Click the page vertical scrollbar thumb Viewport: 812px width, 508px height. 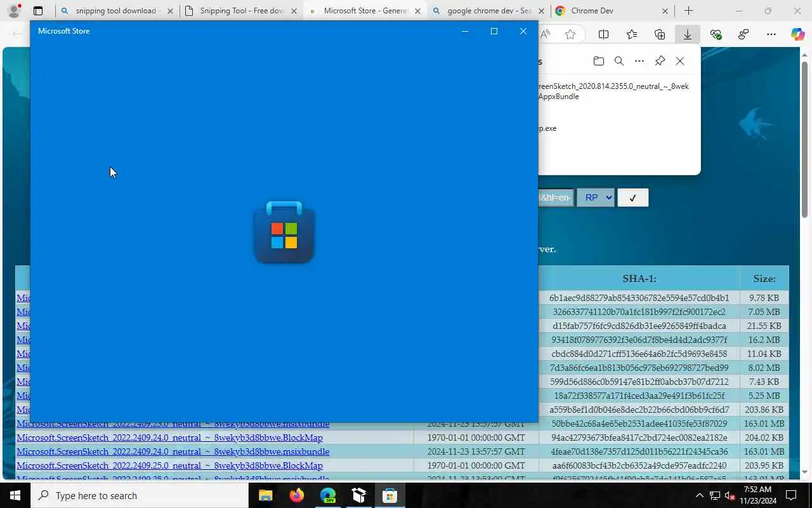[x=804, y=140]
